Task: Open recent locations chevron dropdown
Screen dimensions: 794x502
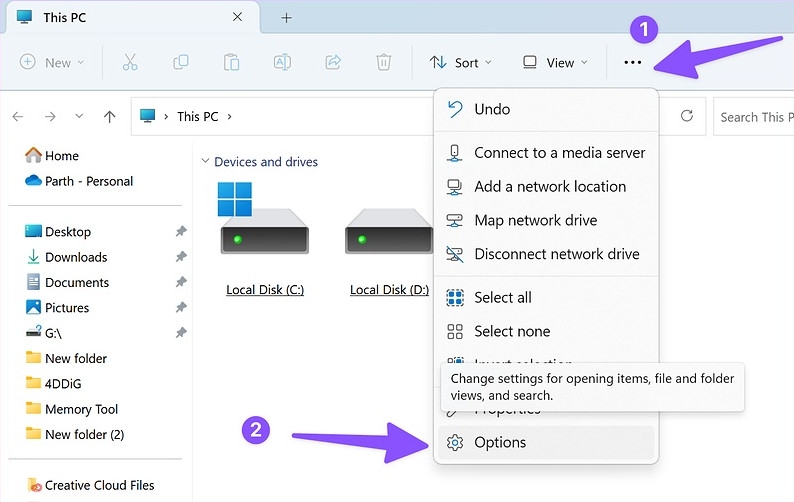Action: [79, 116]
